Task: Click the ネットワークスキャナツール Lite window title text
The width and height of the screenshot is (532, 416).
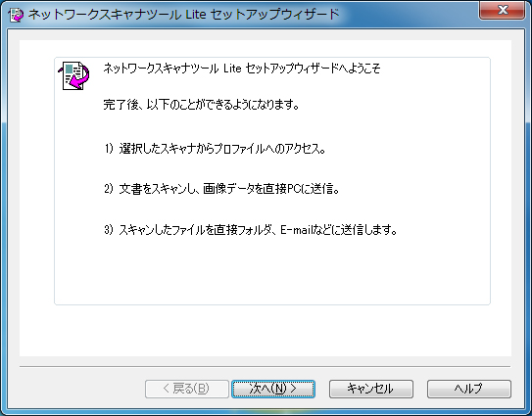Action: [x=183, y=15]
